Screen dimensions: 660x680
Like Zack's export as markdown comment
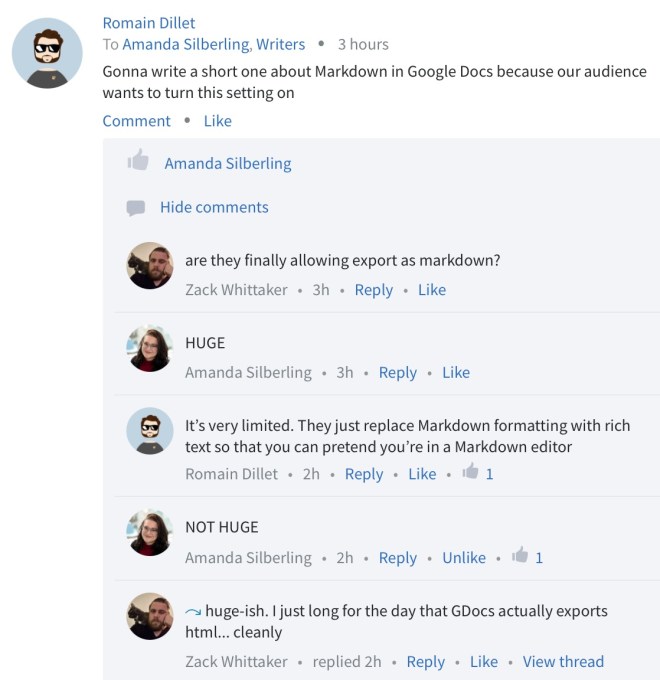click(x=432, y=290)
